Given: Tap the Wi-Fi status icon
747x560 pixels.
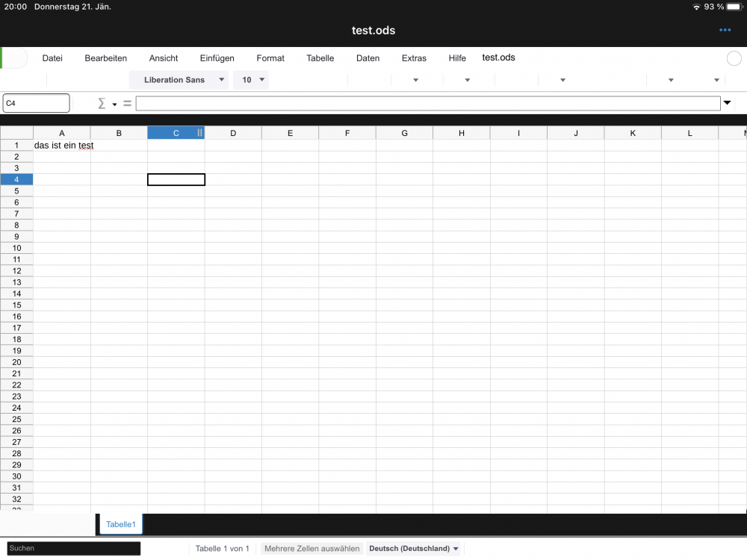Looking at the screenshot, I should [x=696, y=7].
